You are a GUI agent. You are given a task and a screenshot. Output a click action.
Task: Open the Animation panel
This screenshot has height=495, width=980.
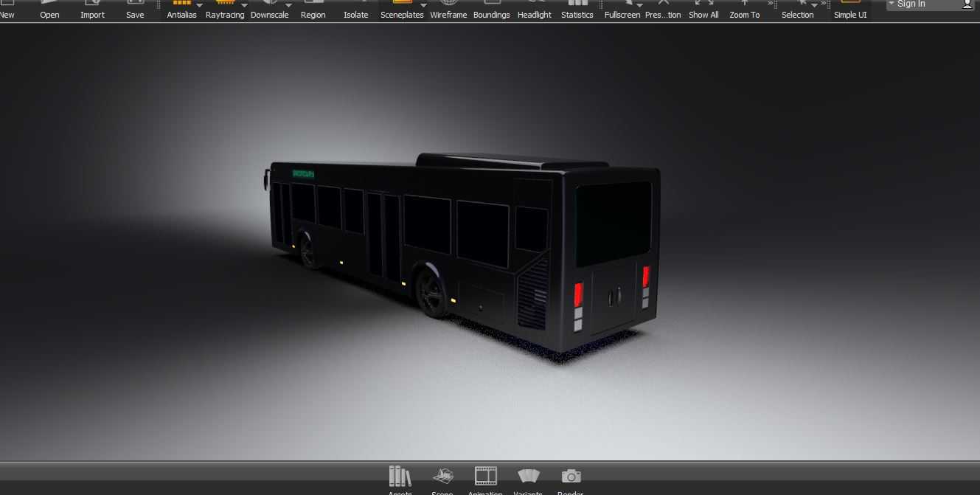coord(485,480)
